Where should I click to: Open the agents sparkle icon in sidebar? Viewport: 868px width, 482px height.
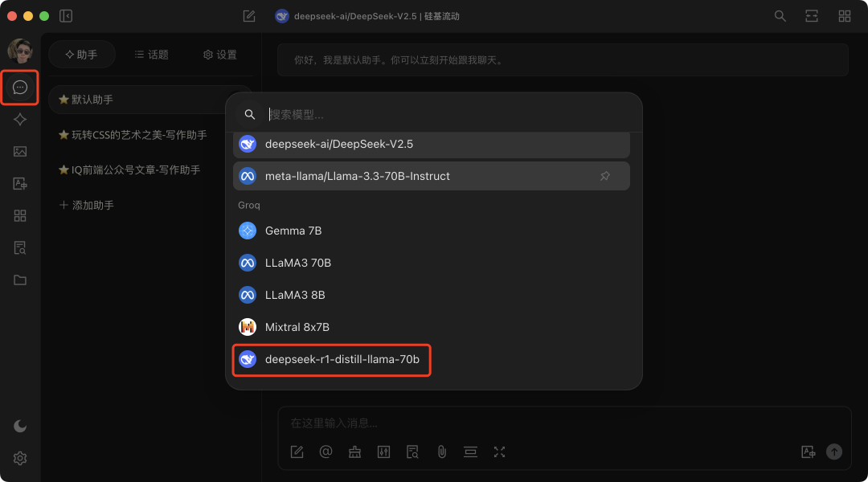[20, 120]
